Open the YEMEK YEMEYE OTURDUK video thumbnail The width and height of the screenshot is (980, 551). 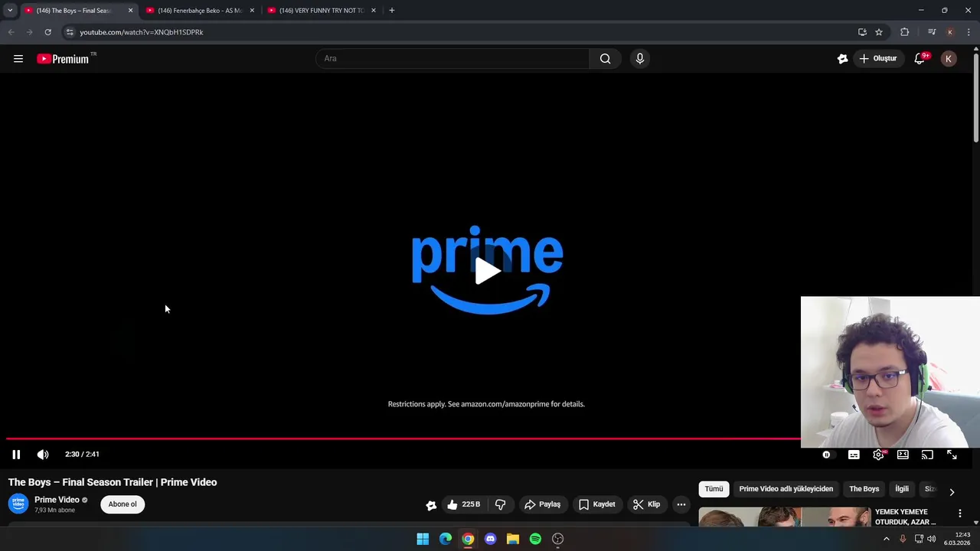tap(784, 517)
